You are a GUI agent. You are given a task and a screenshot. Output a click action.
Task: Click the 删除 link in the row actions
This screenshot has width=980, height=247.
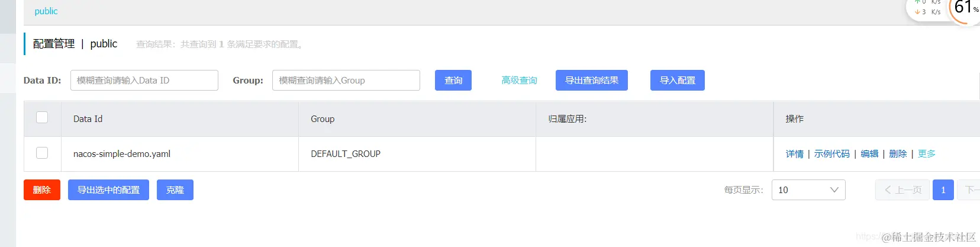[x=898, y=154]
